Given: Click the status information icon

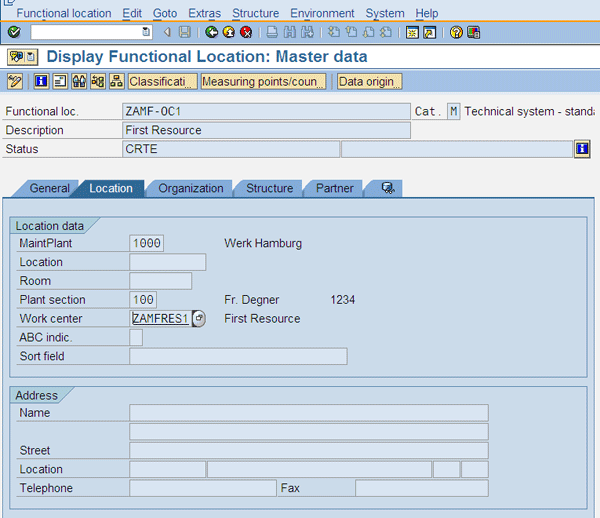Looking at the screenshot, I should [x=582, y=149].
